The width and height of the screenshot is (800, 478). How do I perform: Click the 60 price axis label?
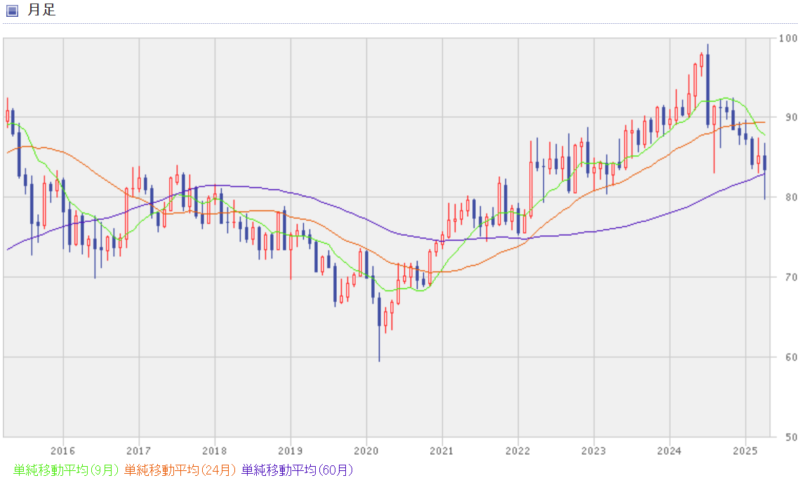[791, 357]
